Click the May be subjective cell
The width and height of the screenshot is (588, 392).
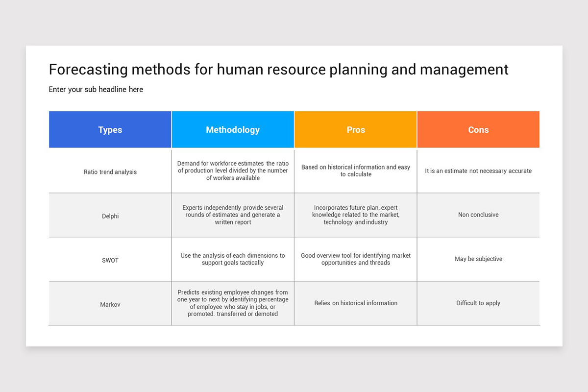point(478,259)
